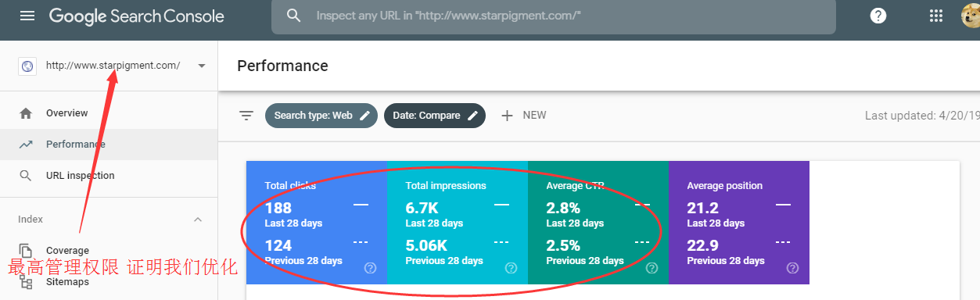The height and width of the screenshot is (300, 980).
Task: Click the Overview home icon
Action: pyautogui.click(x=26, y=113)
